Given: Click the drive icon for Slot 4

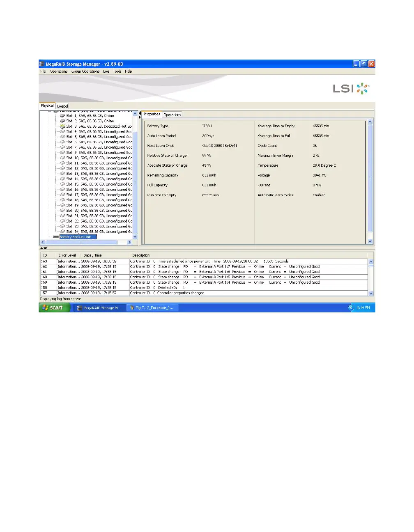Looking at the screenshot, I should coord(62,132).
